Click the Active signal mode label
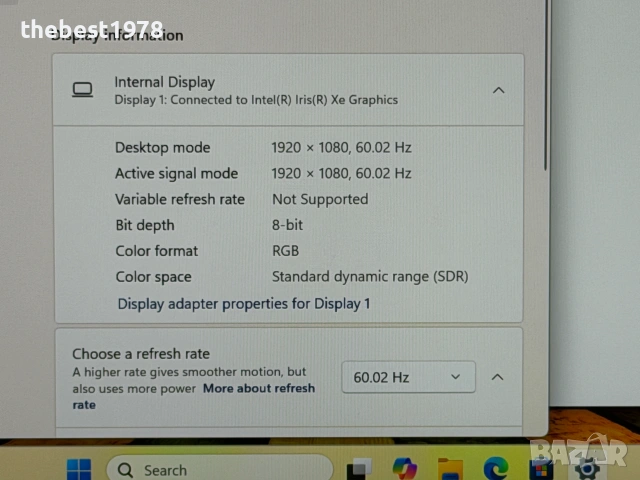The width and height of the screenshot is (640, 480). [176, 173]
